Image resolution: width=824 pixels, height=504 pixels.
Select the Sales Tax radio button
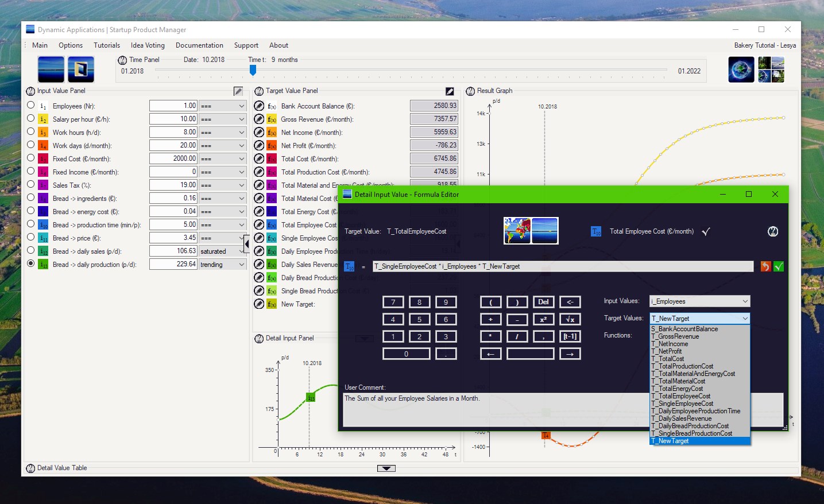coord(31,184)
